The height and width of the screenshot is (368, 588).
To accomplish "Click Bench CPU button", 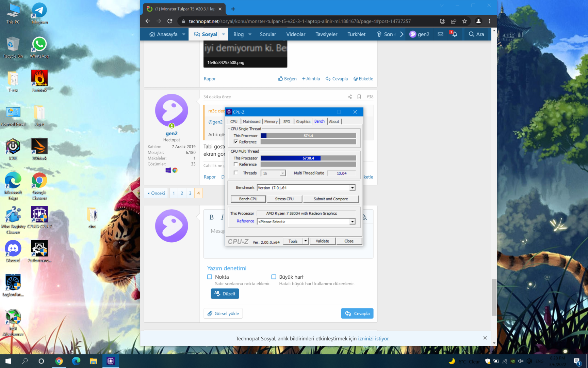I will click(248, 199).
